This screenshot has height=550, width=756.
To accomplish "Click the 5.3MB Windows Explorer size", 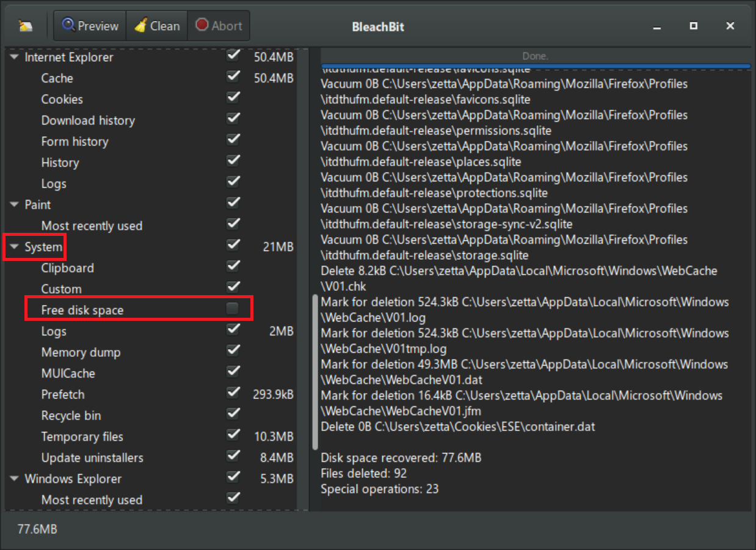I will [277, 479].
